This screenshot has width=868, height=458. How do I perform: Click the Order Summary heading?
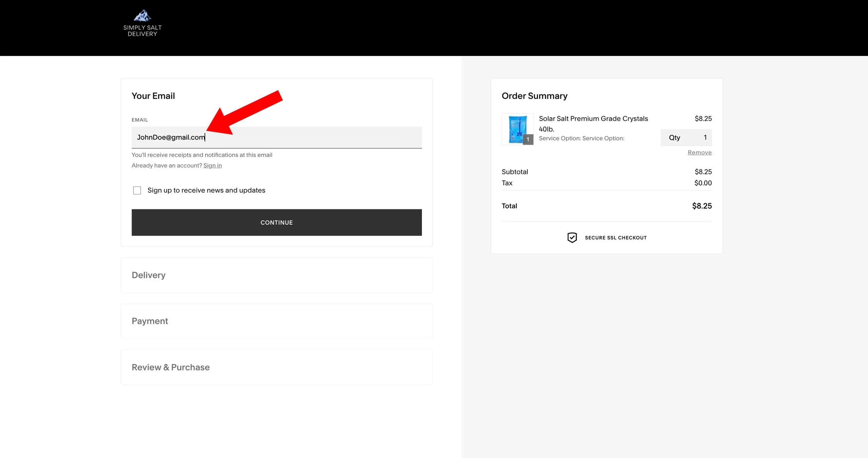(x=534, y=96)
